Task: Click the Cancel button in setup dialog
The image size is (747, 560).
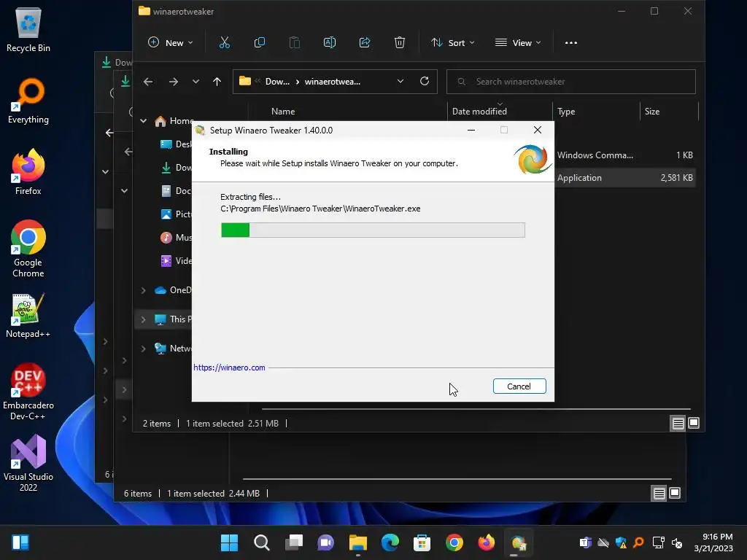Action: click(x=519, y=386)
